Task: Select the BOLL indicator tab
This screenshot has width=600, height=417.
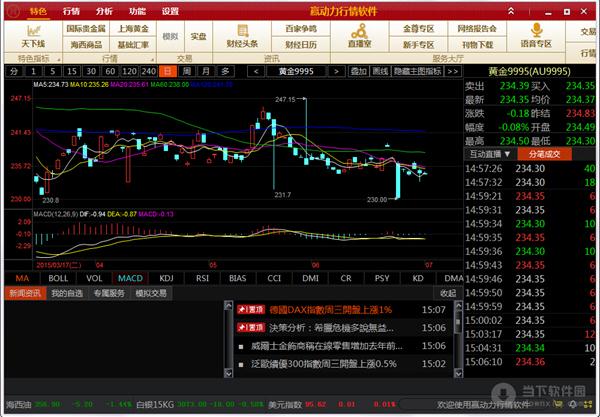Action: 58,279
